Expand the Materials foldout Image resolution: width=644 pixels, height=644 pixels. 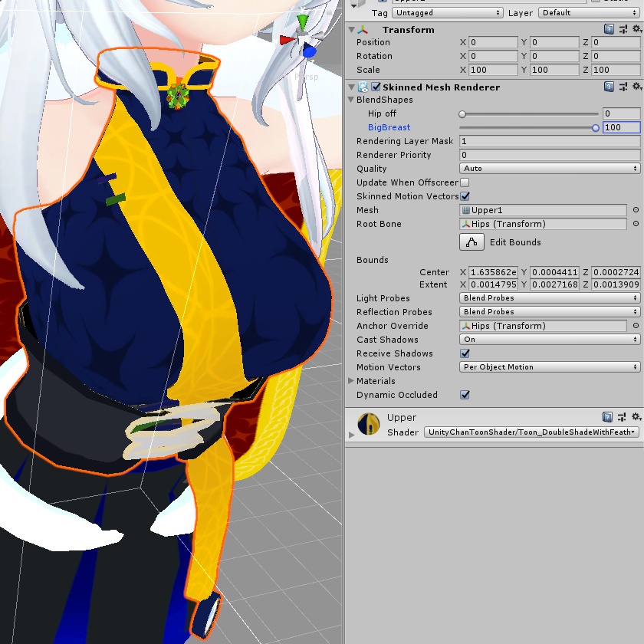351,381
